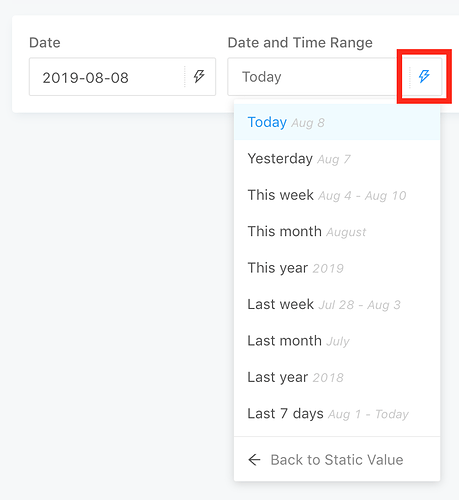Image resolution: width=459 pixels, height=500 pixels.
Task: Pick This month August option
Action: [337, 231]
